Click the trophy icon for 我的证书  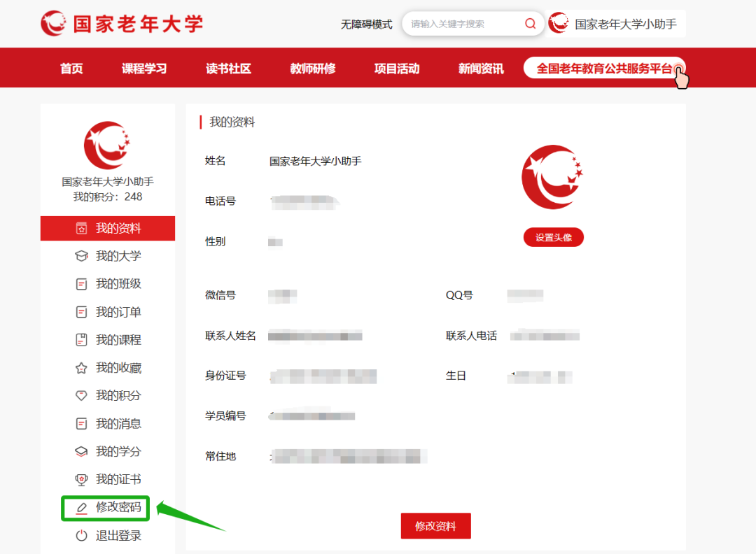point(81,479)
